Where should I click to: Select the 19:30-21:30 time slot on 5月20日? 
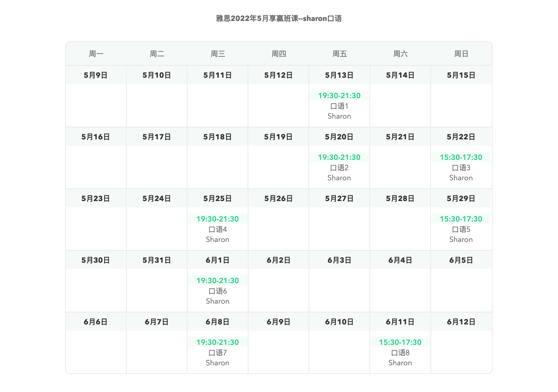[339, 157]
